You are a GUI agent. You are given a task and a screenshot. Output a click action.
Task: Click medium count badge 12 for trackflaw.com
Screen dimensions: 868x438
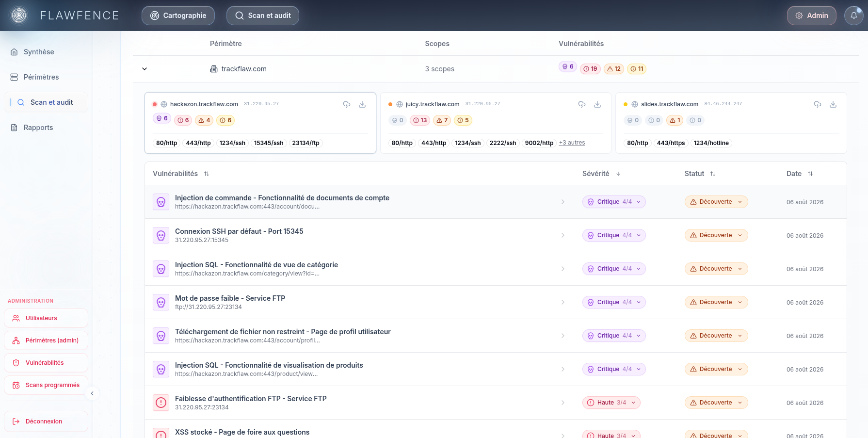click(x=614, y=69)
